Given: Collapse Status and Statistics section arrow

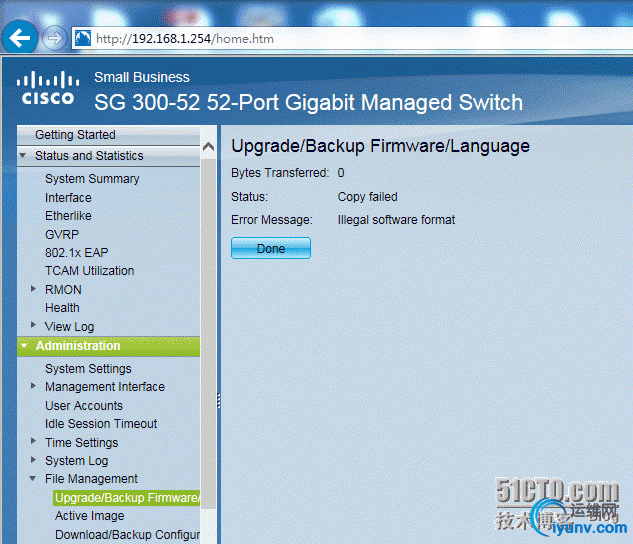Looking at the screenshot, I should tap(23, 155).
